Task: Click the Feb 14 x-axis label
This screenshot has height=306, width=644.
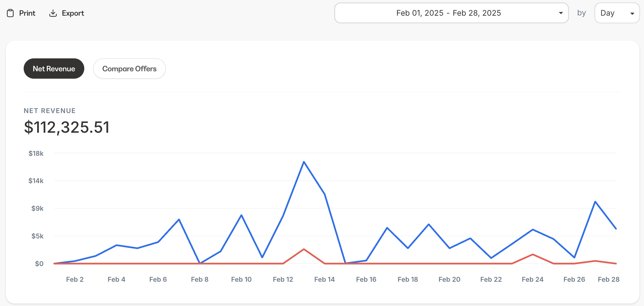Action: coord(324,280)
